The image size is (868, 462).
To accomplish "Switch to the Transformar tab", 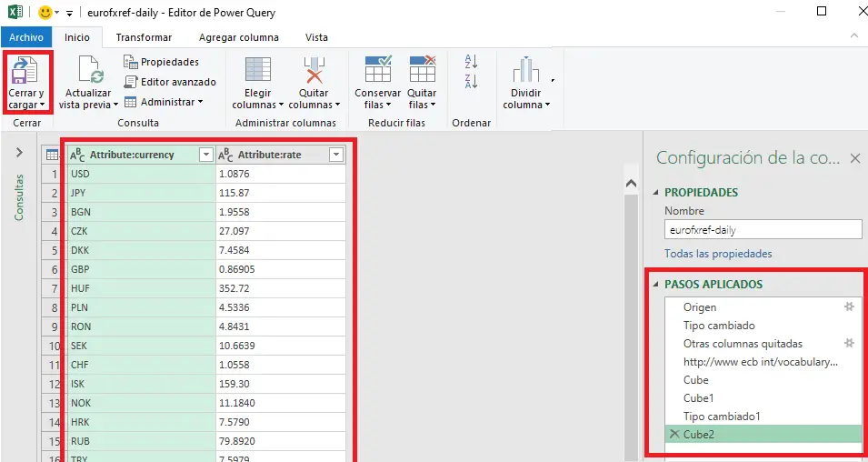I will point(144,37).
